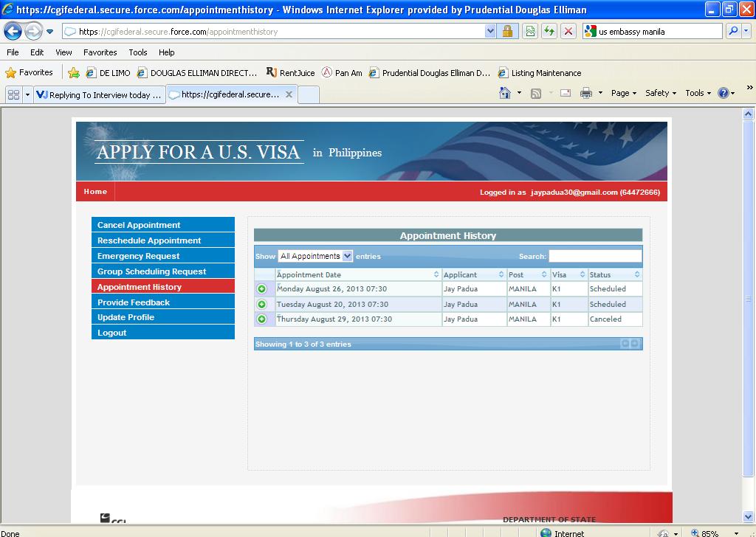Sort by Visa column
Viewport: 756px width, 537px height.
pos(569,274)
